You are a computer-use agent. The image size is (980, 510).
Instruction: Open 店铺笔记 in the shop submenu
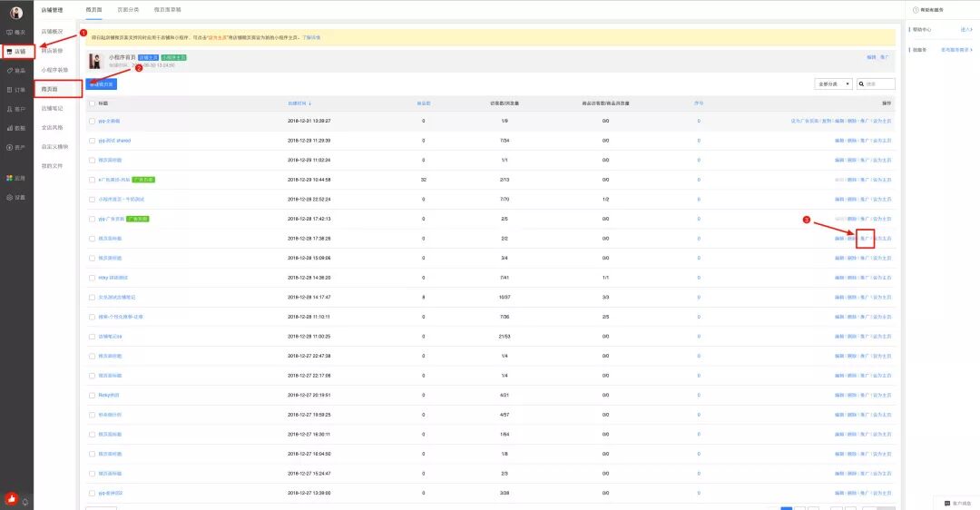tap(53, 108)
